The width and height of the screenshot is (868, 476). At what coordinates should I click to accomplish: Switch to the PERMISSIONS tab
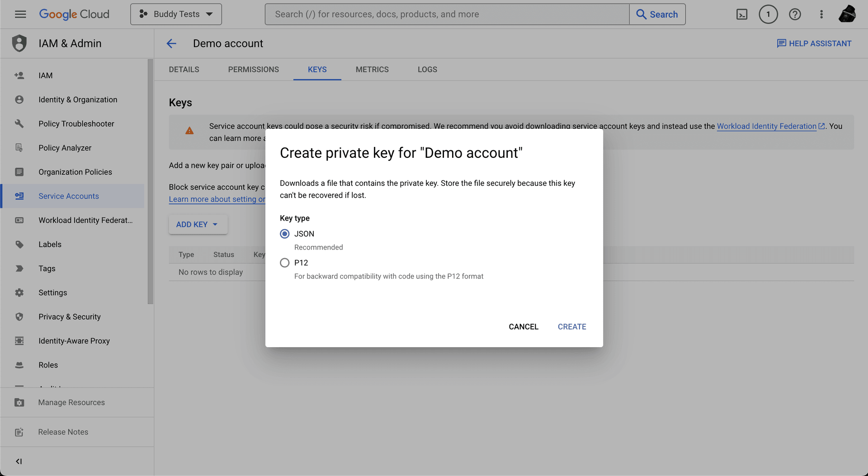253,70
